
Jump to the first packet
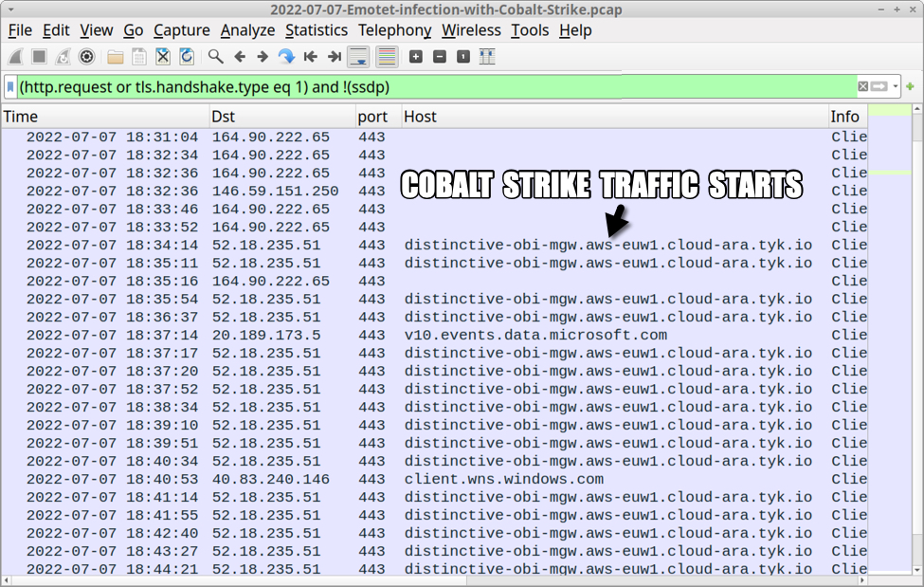click(311, 57)
